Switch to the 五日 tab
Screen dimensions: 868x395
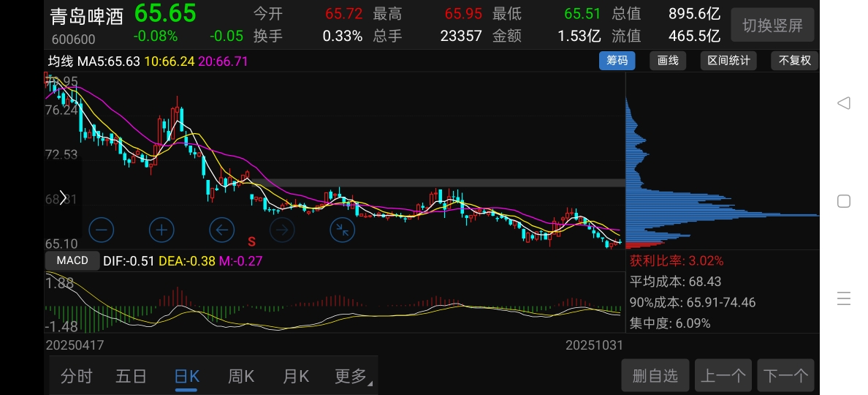click(x=132, y=376)
